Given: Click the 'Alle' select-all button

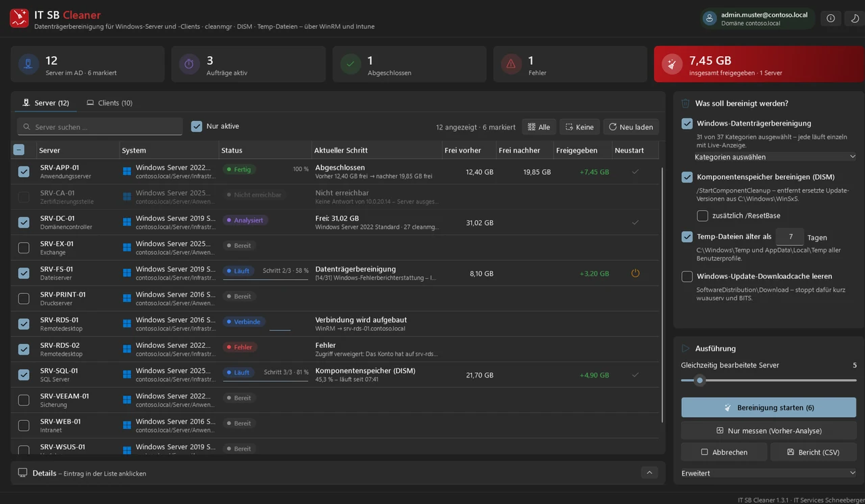Looking at the screenshot, I should 539,127.
